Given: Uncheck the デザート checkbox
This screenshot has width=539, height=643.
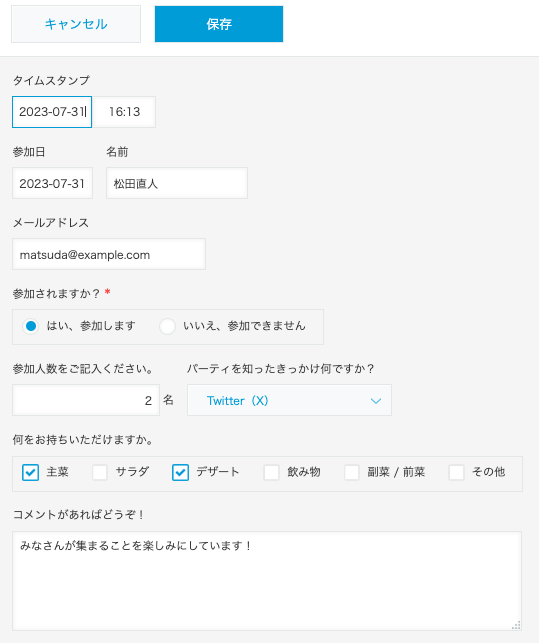Looking at the screenshot, I should tap(180, 472).
